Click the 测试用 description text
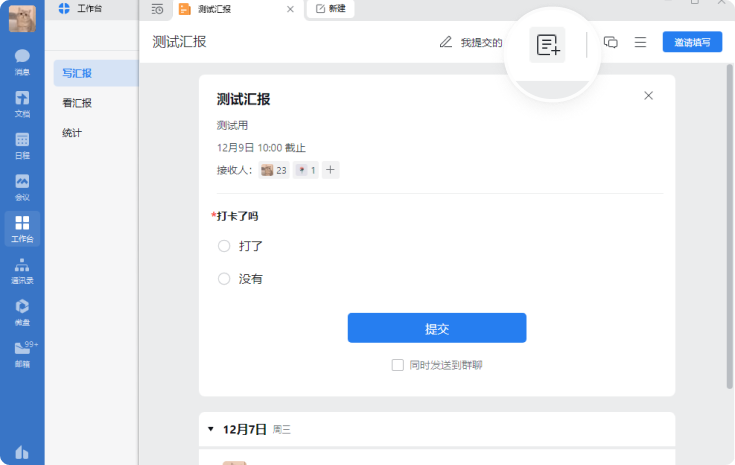 tap(232, 126)
